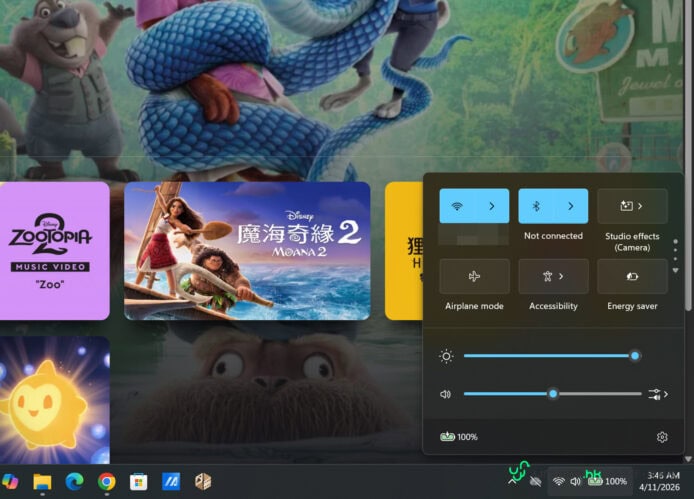694x499 pixels.
Task: Expand the Bluetooth devices chevron
Action: click(571, 206)
